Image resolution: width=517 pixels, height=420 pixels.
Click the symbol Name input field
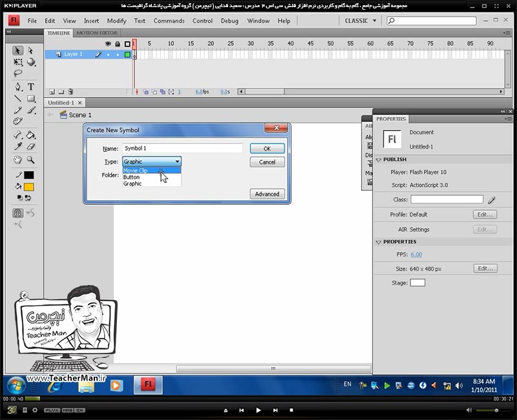(182, 149)
